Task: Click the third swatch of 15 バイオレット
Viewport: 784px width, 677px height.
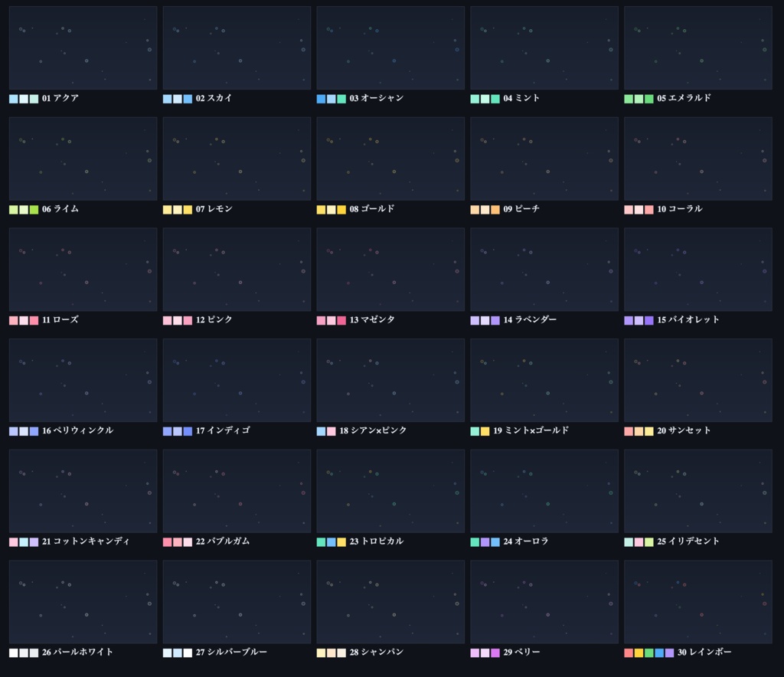Action: click(x=649, y=320)
